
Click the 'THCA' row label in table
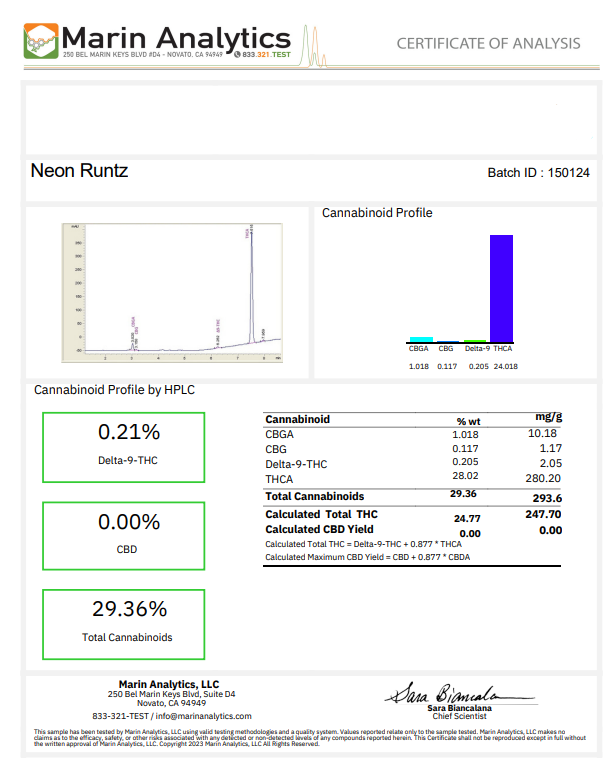pos(279,479)
